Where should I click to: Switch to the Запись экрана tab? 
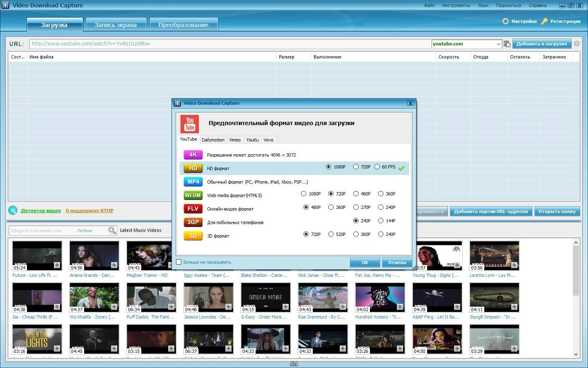116,25
